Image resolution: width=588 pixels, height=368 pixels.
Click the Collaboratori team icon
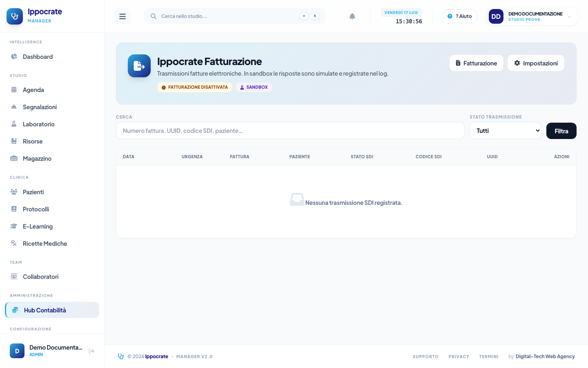click(14, 276)
